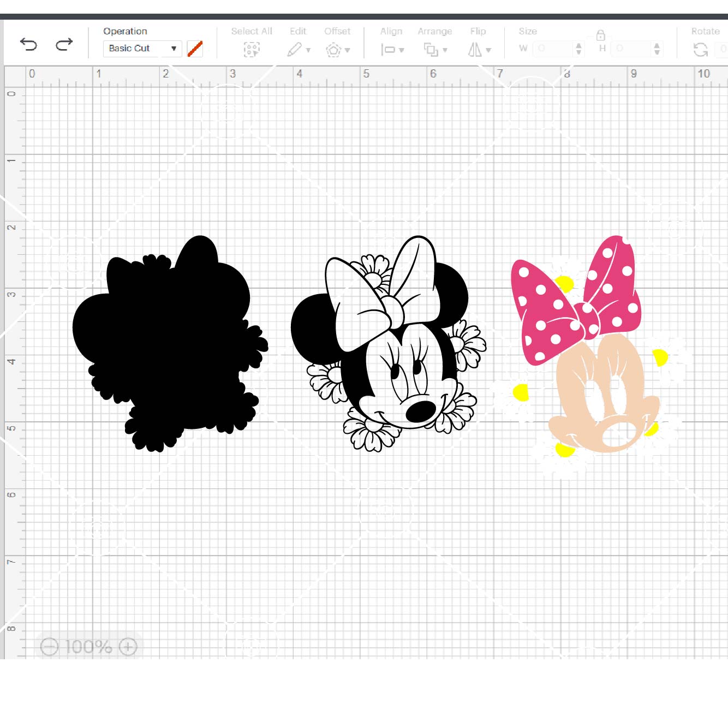This screenshot has width=728, height=728.
Task: Expand the Edit dropdown arrow
Action: 308,50
